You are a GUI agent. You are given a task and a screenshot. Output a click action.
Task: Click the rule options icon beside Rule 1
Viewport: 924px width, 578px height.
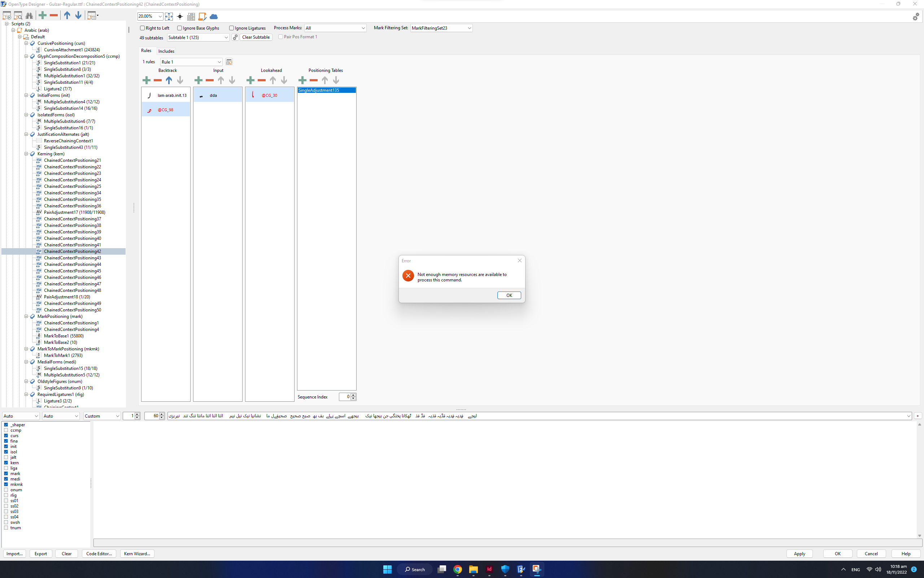[229, 62]
